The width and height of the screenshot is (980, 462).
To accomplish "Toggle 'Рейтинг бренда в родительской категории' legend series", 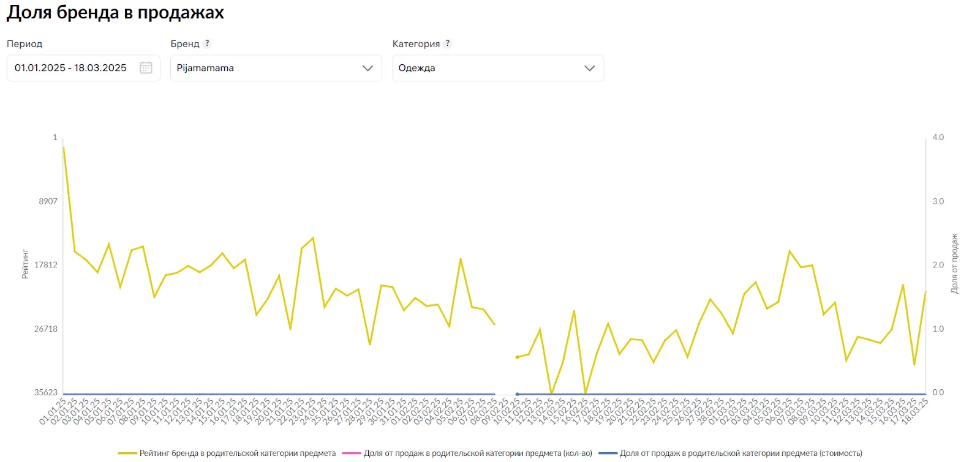I will [237, 453].
